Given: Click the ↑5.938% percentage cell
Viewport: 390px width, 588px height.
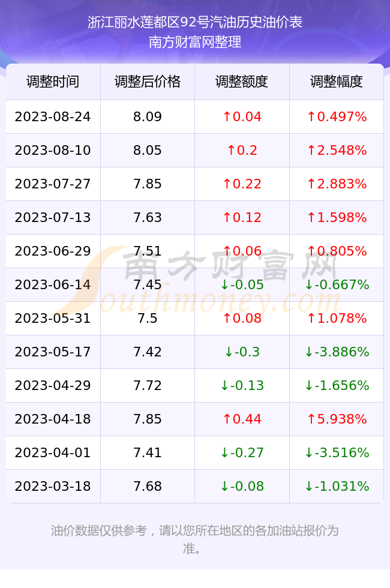Looking at the screenshot, I should point(337,419).
